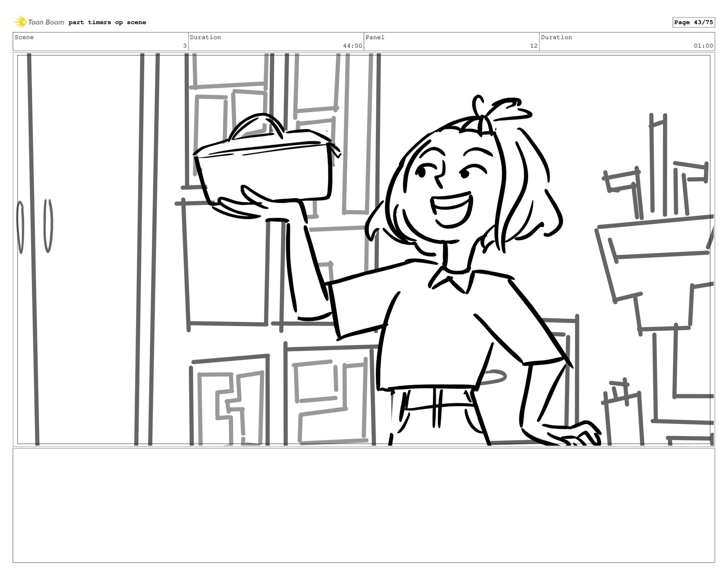Click the 'part timers op scene' title
Image resolution: width=728 pixels, height=582 pixels.
107,22
